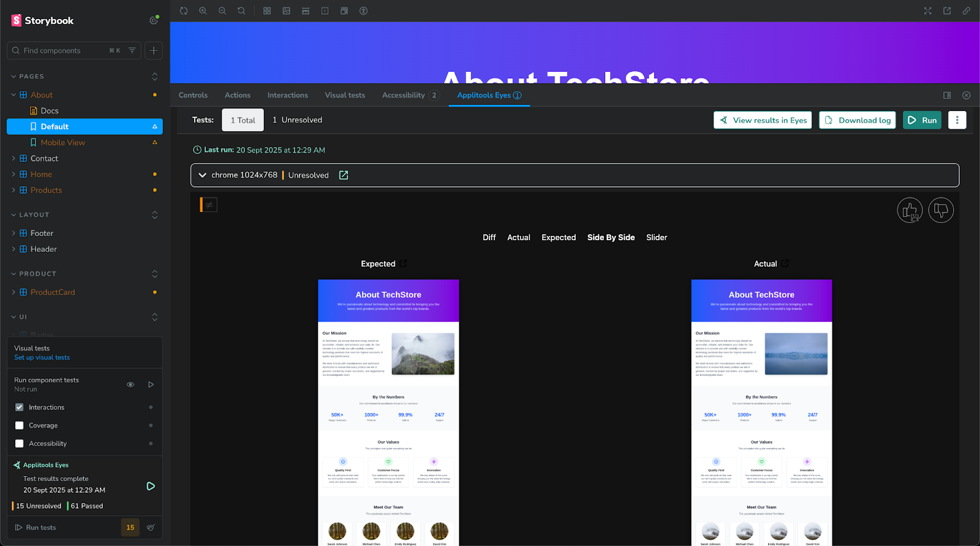Enable the Accessibility checkbox

pos(20,444)
